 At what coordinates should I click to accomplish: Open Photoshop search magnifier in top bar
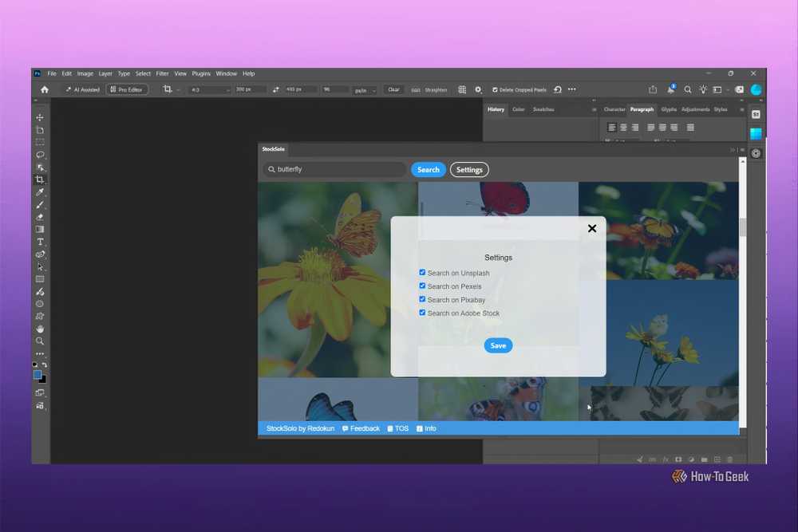[x=688, y=89]
